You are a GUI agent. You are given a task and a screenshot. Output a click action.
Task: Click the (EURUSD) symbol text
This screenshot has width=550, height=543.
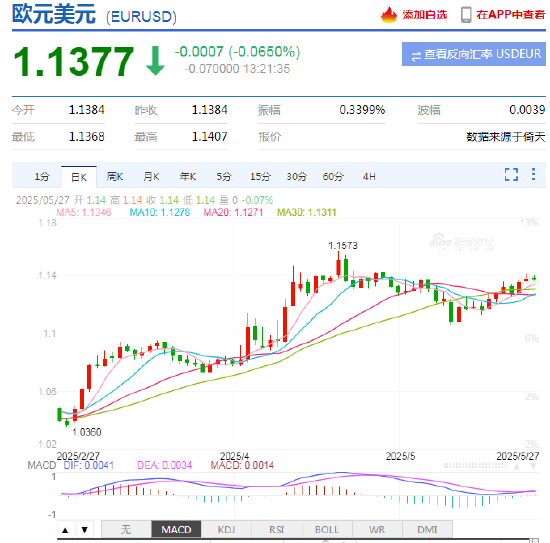tap(141, 16)
